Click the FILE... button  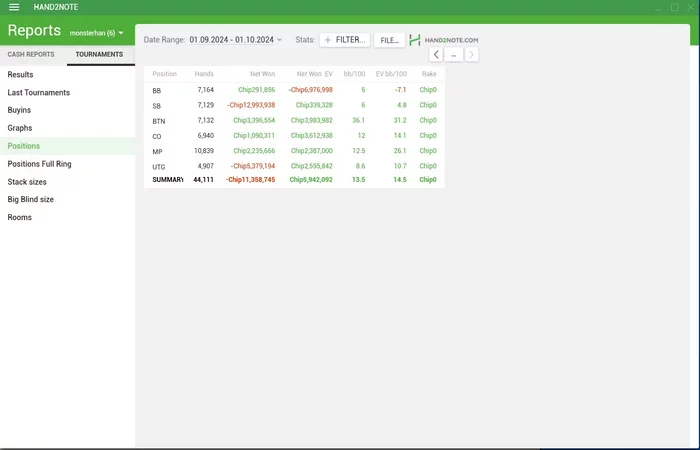389,40
